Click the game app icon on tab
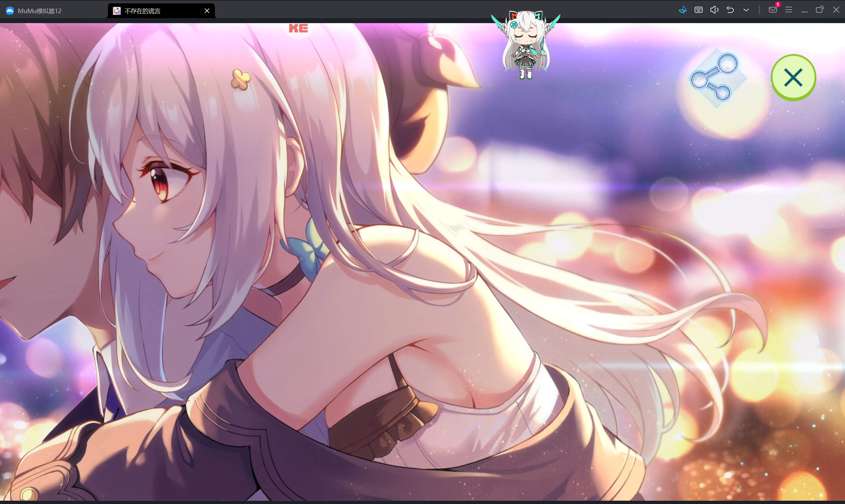 coord(117,11)
